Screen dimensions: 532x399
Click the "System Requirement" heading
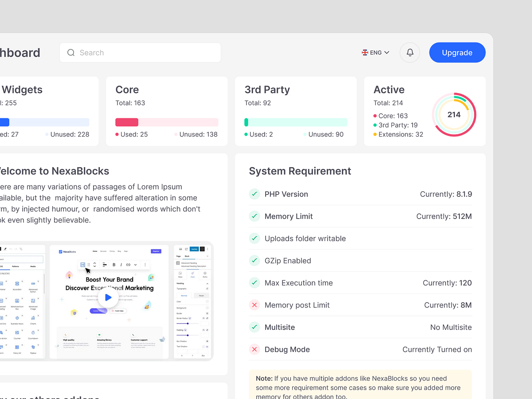pos(300,171)
